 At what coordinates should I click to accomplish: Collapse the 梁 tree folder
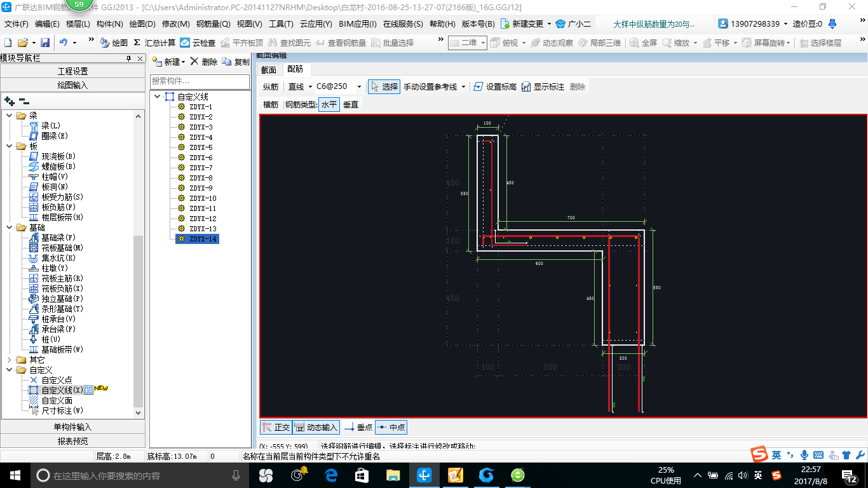pyautogui.click(x=10, y=116)
